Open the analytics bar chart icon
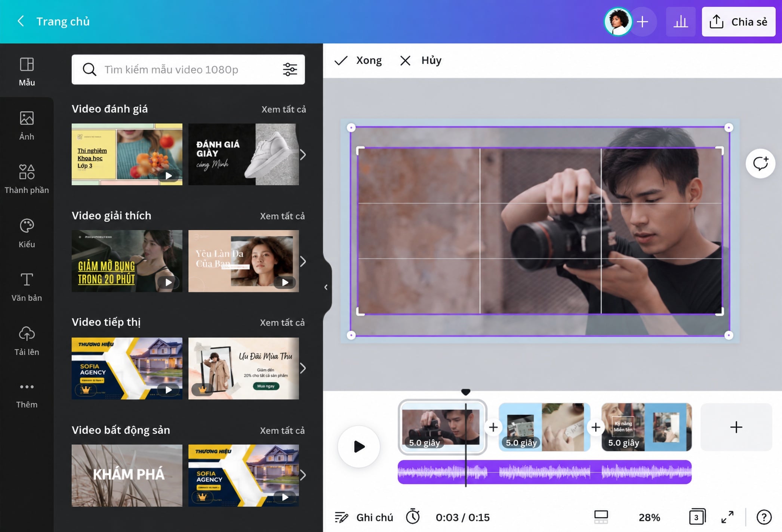 pos(681,22)
